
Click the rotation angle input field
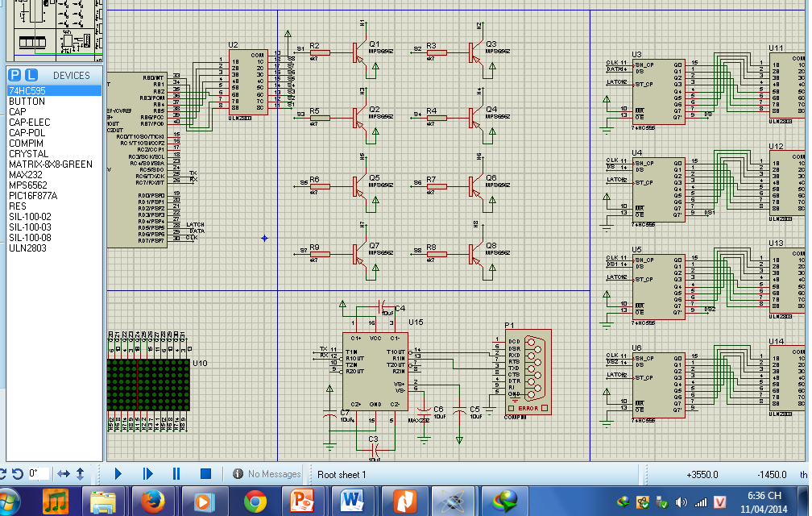click(x=38, y=474)
